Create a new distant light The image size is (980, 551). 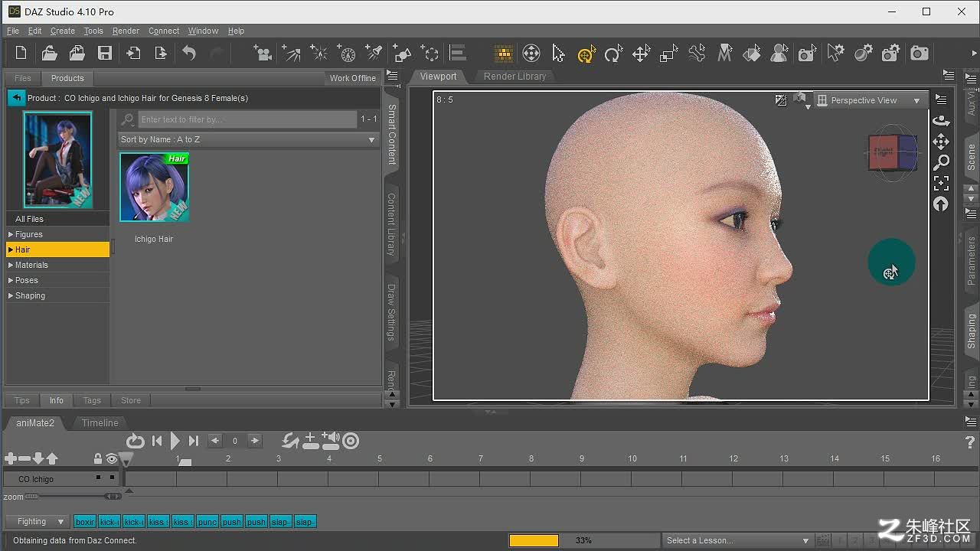(x=291, y=53)
